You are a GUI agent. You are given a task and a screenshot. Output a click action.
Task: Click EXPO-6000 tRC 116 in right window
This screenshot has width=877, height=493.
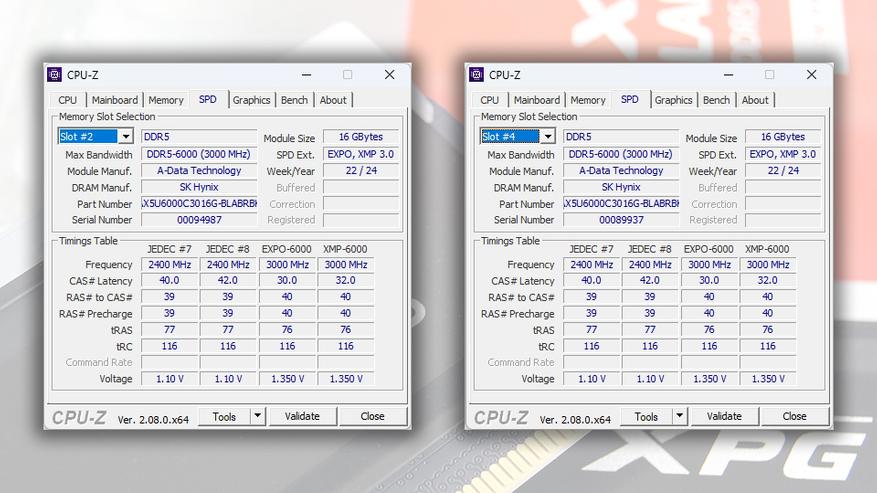tap(709, 346)
